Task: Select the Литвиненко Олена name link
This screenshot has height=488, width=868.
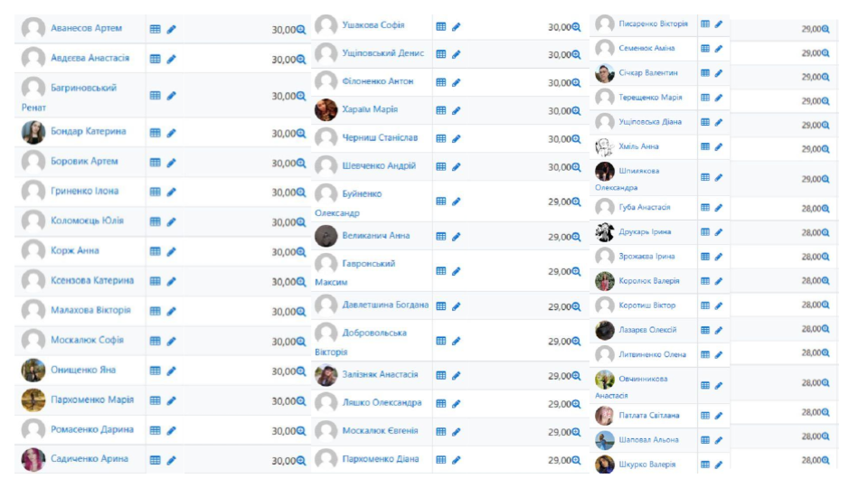Action: pyautogui.click(x=652, y=354)
